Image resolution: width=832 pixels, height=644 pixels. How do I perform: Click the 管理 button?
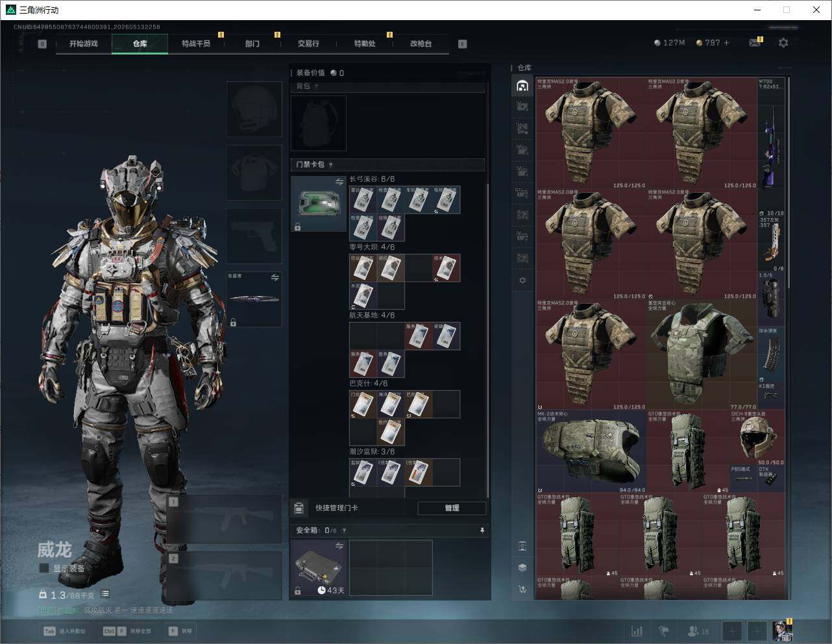[x=452, y=508]
